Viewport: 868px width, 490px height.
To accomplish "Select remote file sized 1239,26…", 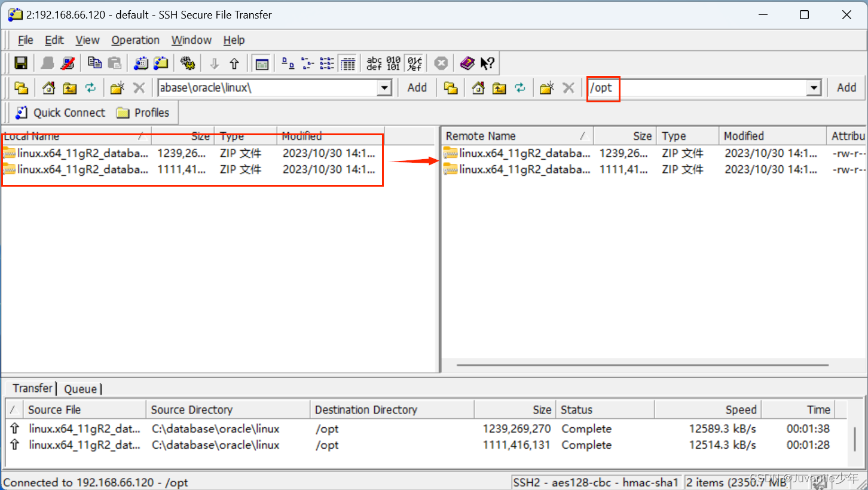I will pyautogui.click(x=655, y=153).
